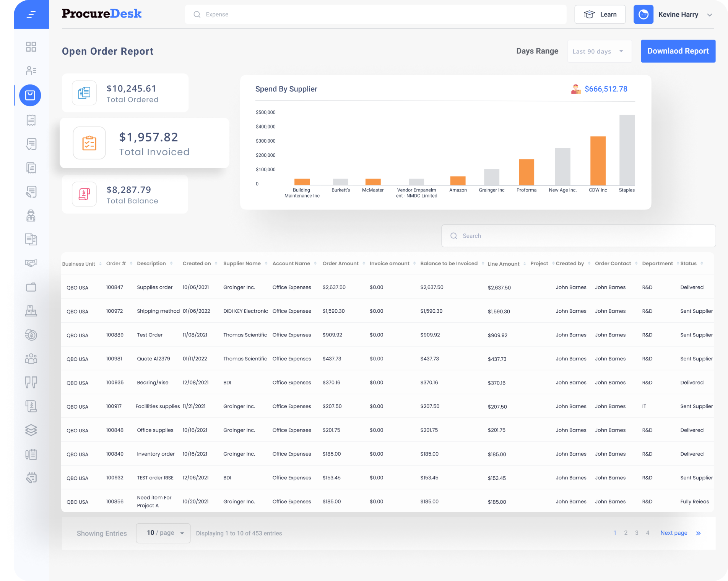Click the table Search input field

click(x=578, y=236)
